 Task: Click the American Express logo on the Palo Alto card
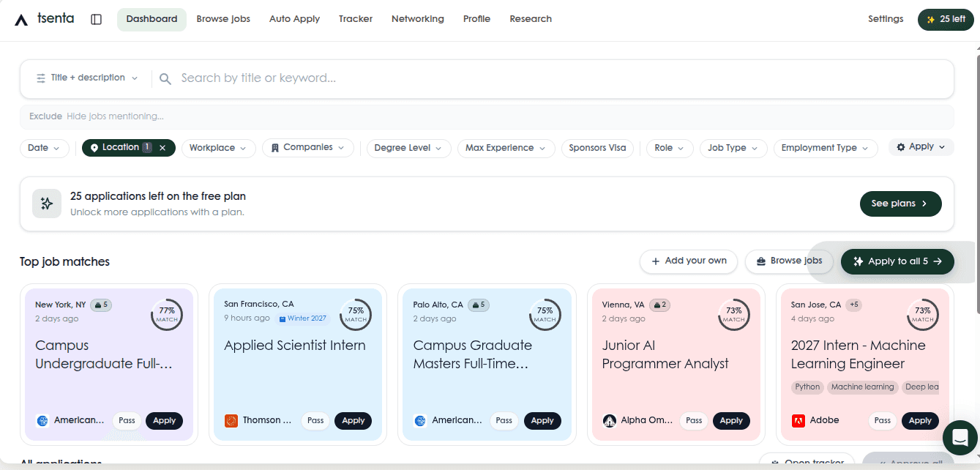tap(420, 421)
